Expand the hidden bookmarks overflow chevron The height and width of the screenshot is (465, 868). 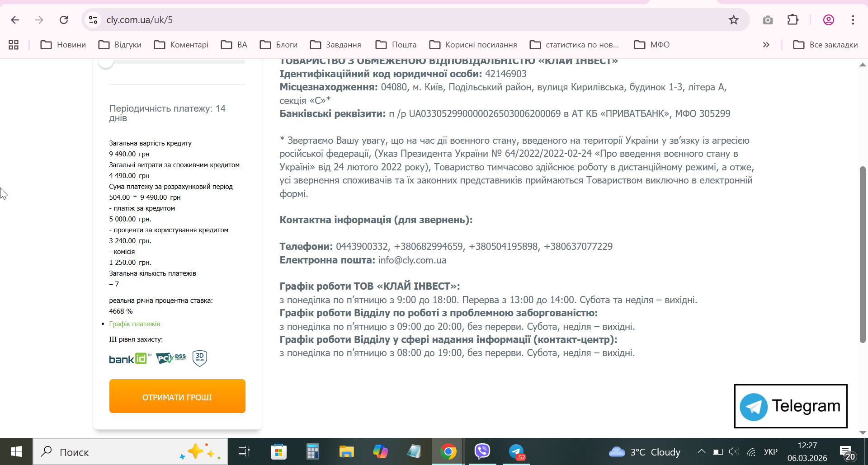[x=766, y=45]
